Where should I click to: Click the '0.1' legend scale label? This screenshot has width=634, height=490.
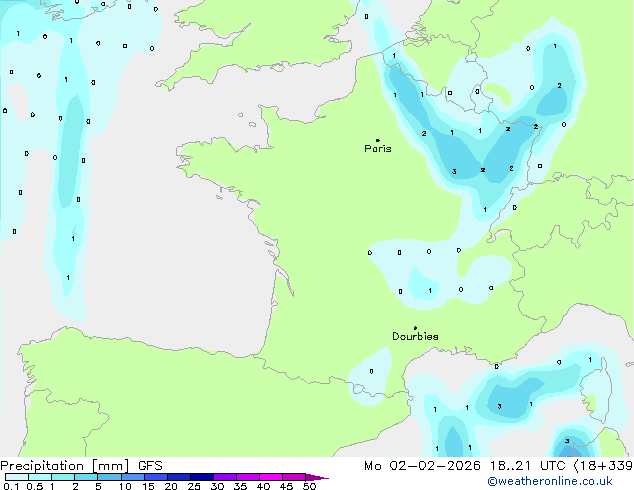pos(11,486)
